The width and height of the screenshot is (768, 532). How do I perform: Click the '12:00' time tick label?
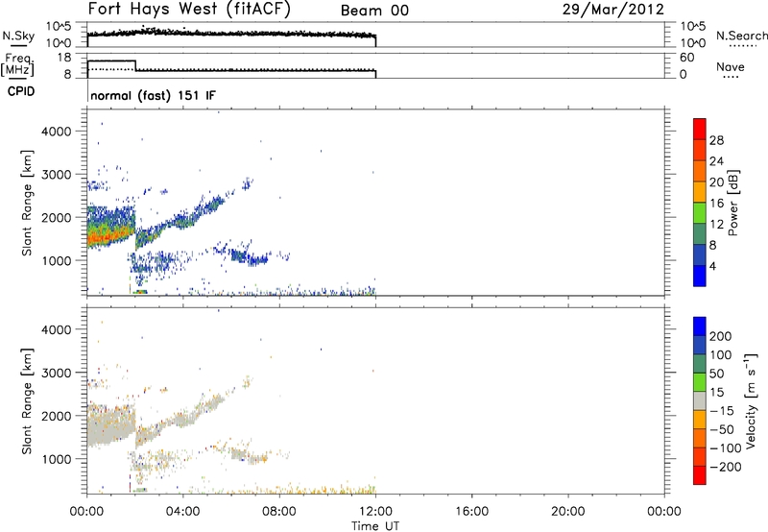[x=375, y=512]
